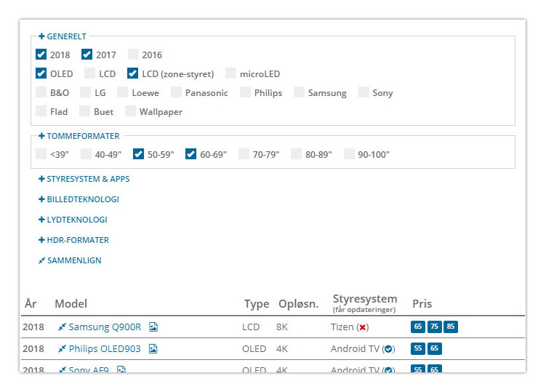
Task: Collapse the GENERELT section
Action: [63, 36]
